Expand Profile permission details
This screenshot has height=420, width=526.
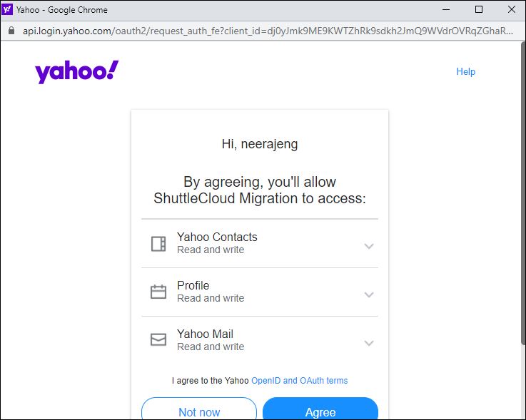(369, 294)
